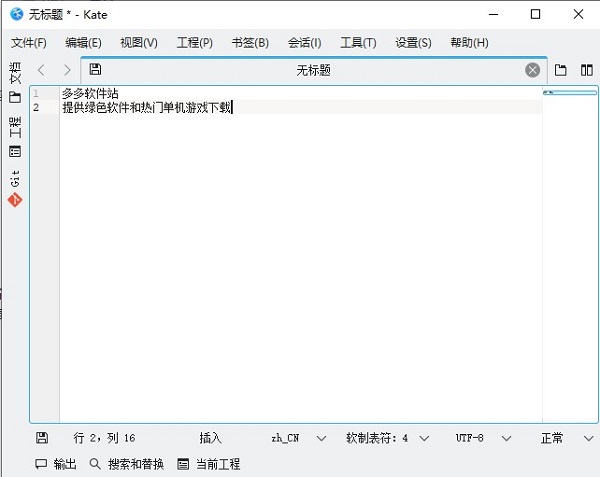Viewport: 600px width, 477px height.
Task: Toggle the 插入 input mode
Action: [210, 438]
